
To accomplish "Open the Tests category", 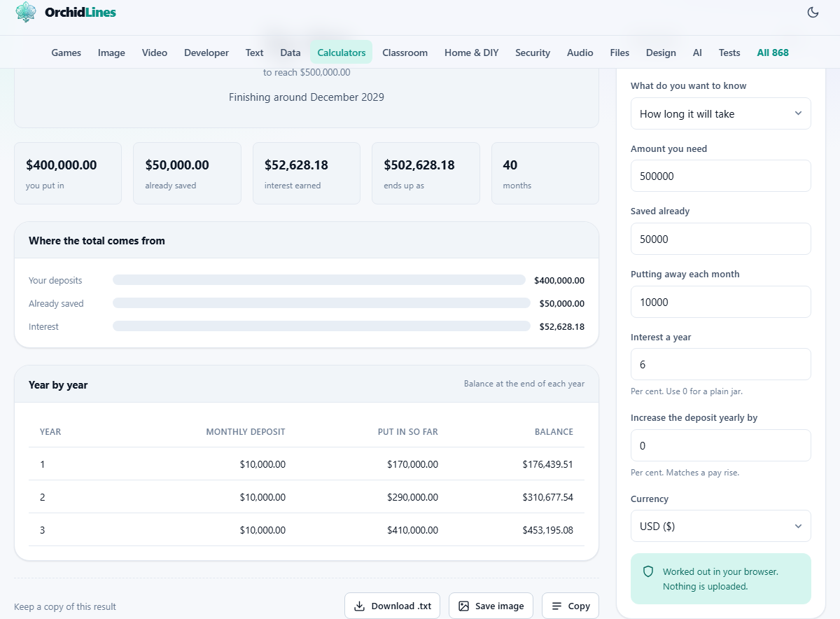I will click(x=729, y=53).
